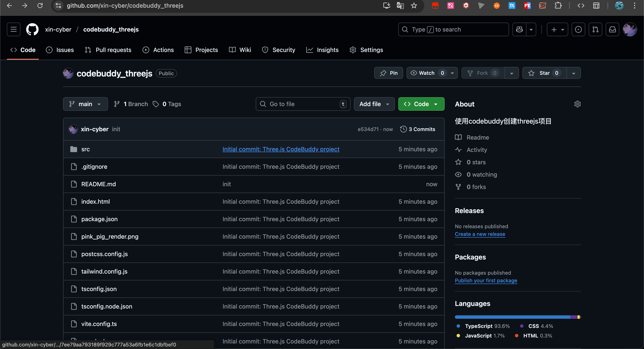Click the CSS purple language bar segment
644x349 pixels.
tap(574, 317)
